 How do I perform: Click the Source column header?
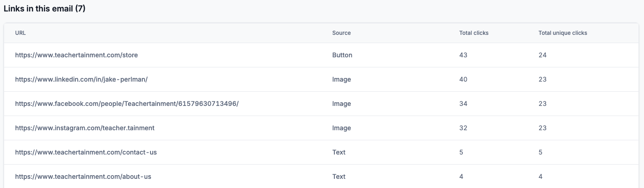pyautogui.click(x=342, y=33)
